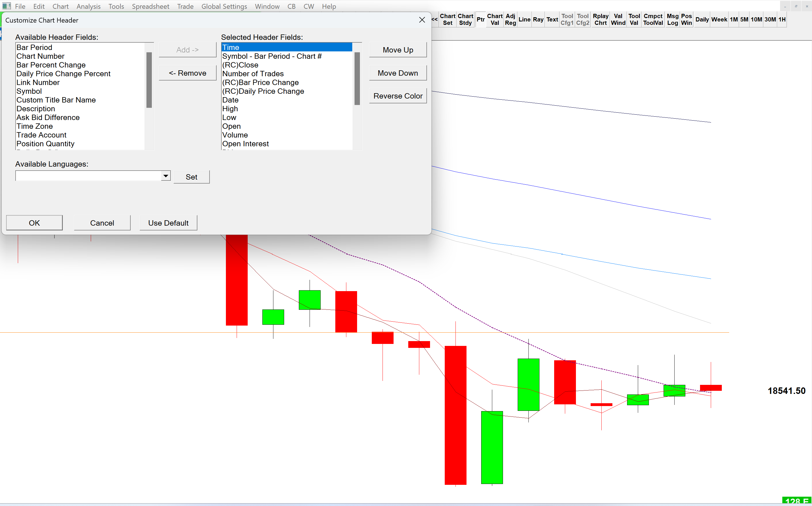812x506 pixels.
Task: Open the Analysis menu
Action: click(x=88, y=6)
